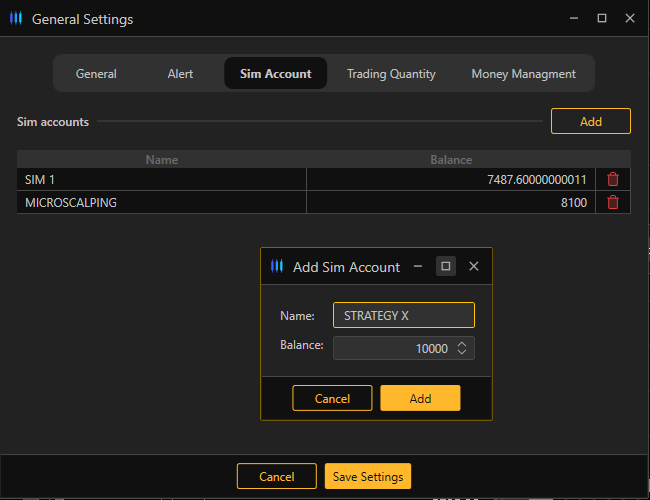Click the Name field containing STRATEGY X
The image size is (650, 500).
point(402,315)
